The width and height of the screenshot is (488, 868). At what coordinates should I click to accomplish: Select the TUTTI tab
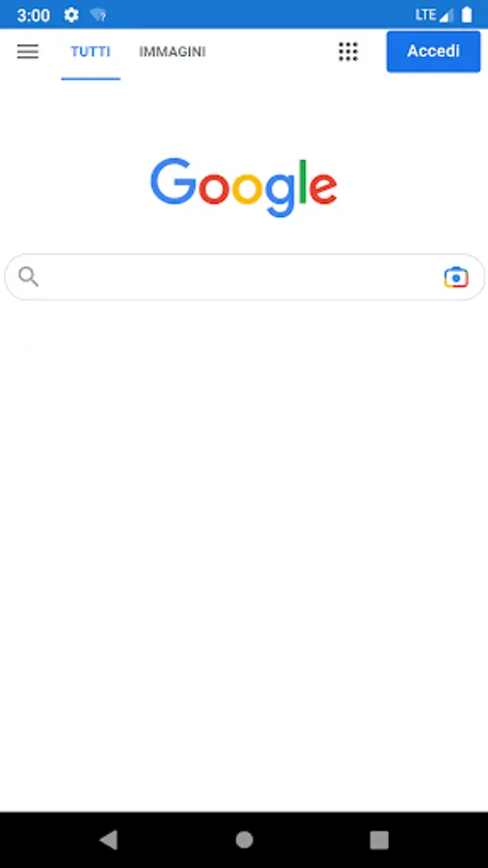(x=91, y=51)
